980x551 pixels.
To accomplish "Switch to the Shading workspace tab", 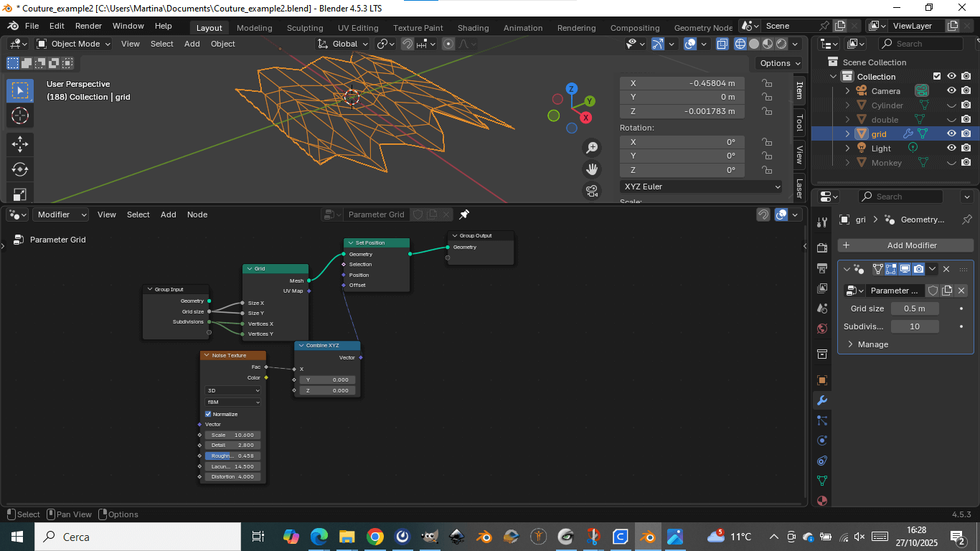I will [x=473, y=28].
